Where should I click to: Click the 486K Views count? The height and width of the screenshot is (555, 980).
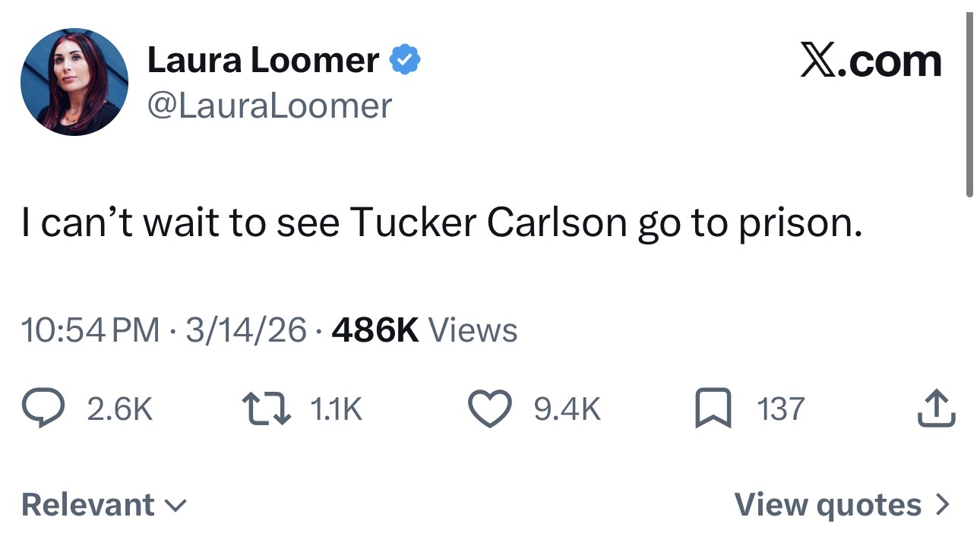(425, 330)
